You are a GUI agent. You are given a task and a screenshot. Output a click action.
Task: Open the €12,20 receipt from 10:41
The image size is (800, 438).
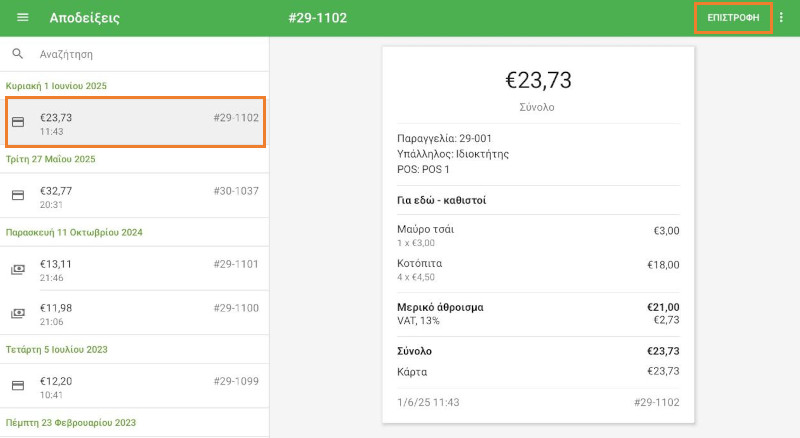(135, 385)
